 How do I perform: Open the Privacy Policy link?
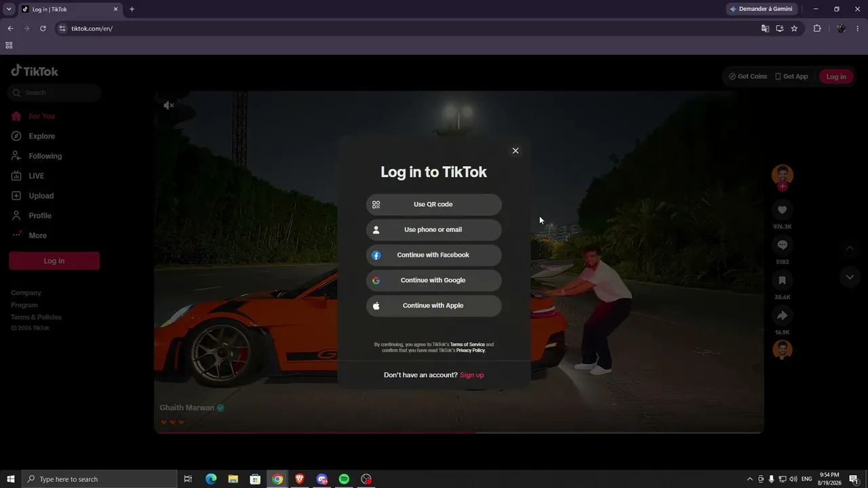point(471,350)
